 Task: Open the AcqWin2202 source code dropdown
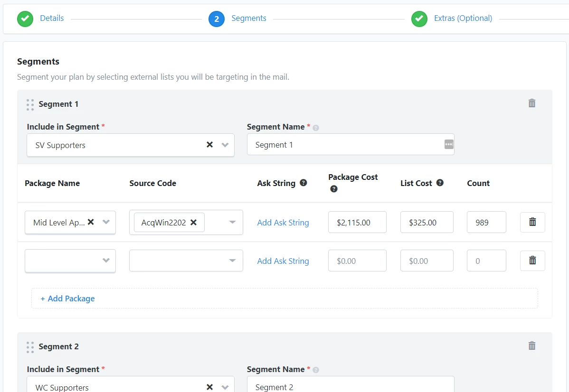pos(233,222)
